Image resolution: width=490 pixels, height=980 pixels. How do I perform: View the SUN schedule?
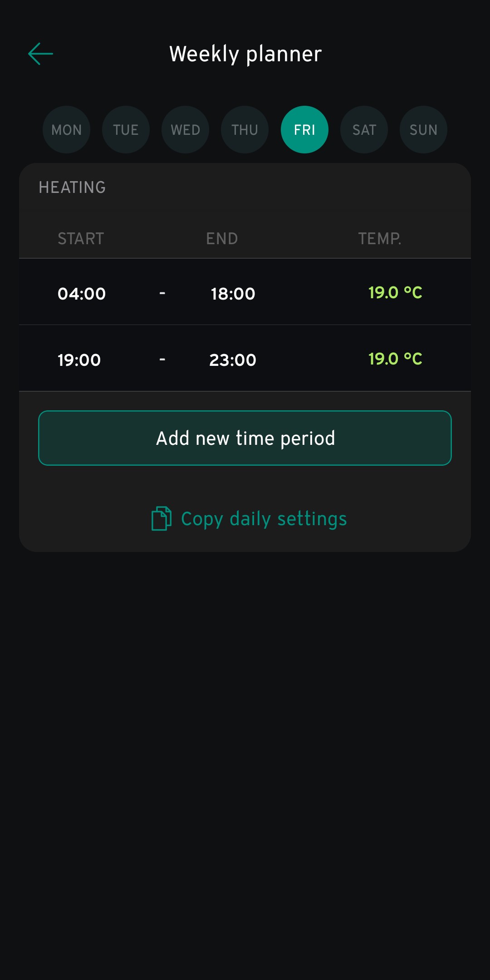pos(423,130)
